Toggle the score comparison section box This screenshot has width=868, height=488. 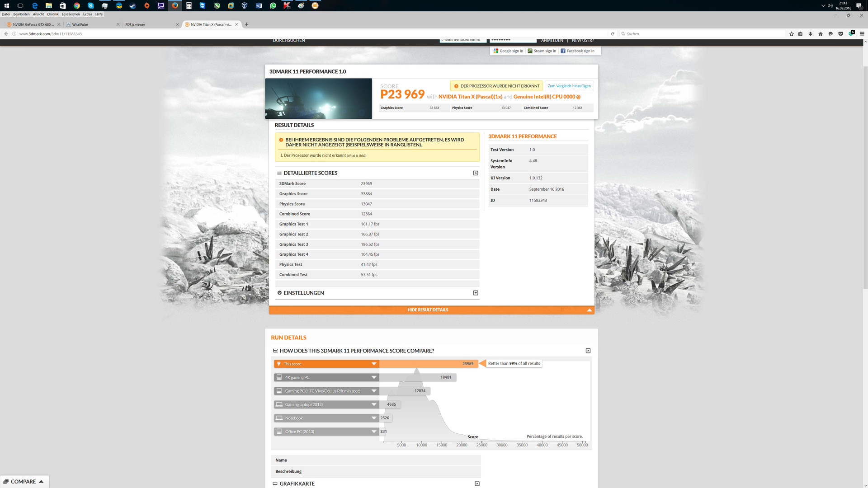coord(588,351)
